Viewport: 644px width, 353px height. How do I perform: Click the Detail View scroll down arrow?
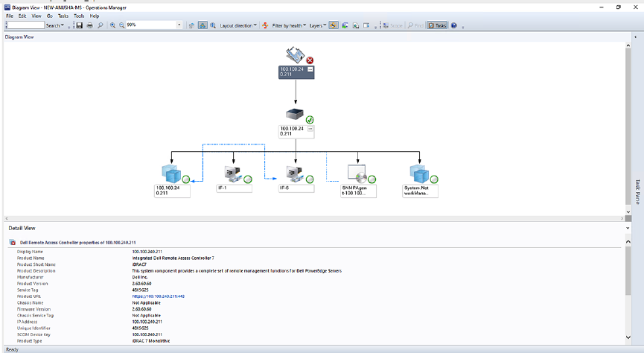click(x=628, y=337)
